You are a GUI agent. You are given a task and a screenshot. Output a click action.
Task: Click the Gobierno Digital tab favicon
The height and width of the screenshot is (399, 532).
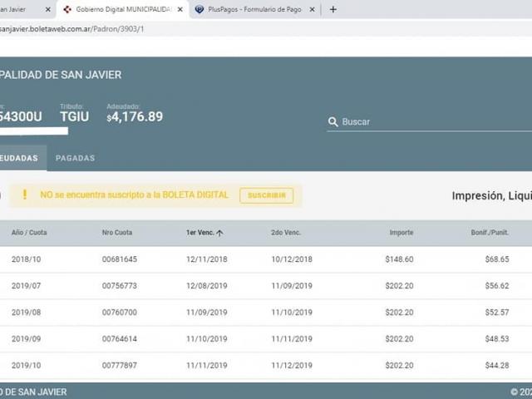click(x=67, y=9)
